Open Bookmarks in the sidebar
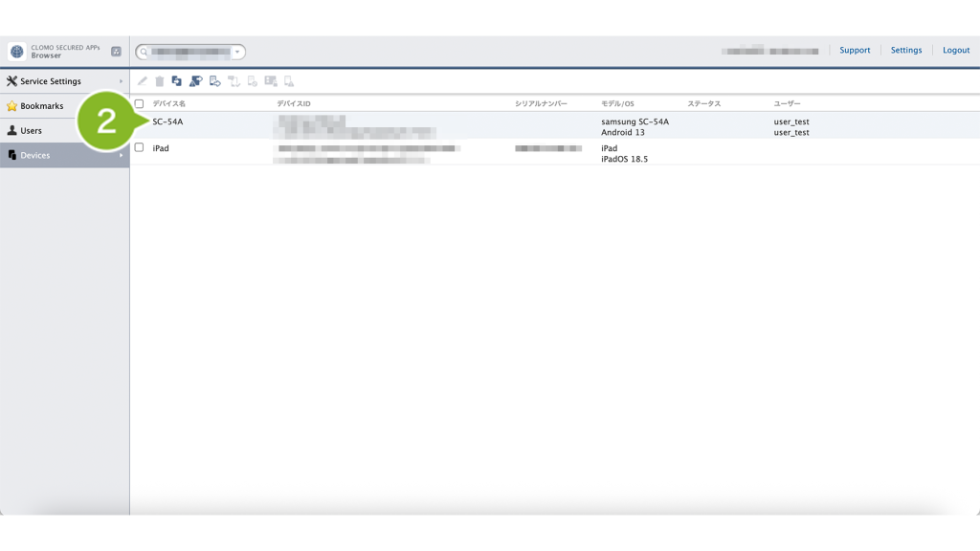Image resolution: width=980 pixels, height=551 pixels. click(41, 106)
